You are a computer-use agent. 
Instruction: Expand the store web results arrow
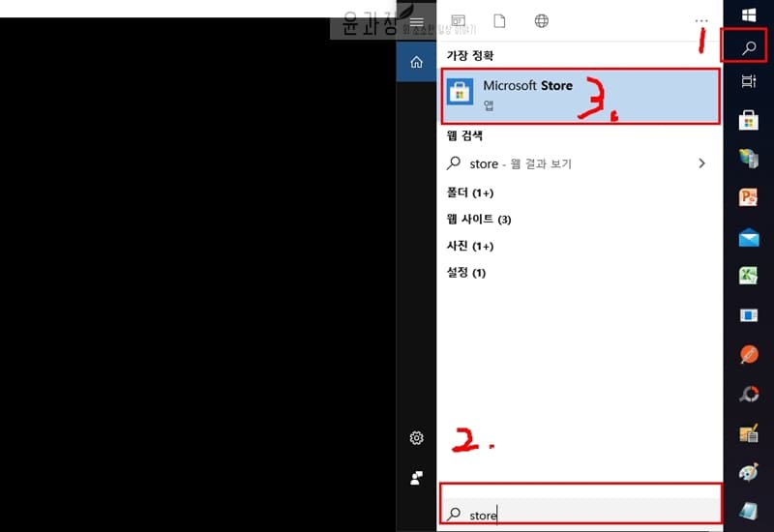[x=702, y=163]
